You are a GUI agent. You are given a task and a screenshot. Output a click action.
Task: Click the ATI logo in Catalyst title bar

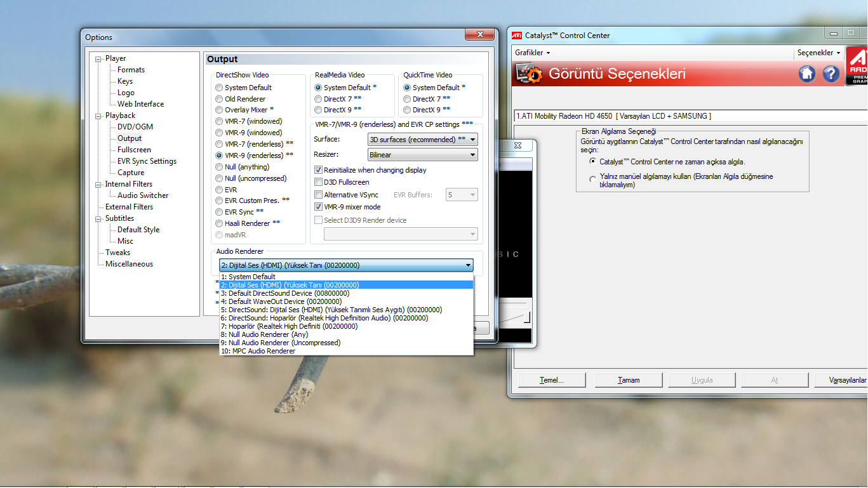click(x=517, y=36)
